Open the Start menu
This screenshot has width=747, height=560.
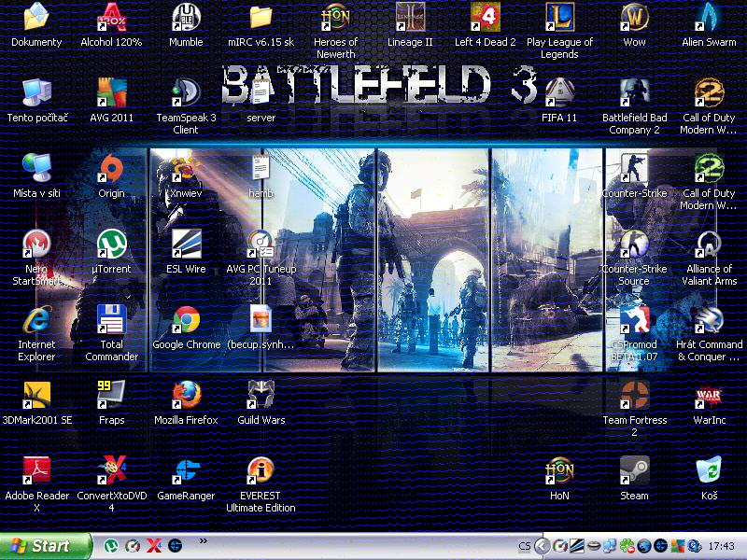point(46,546)
